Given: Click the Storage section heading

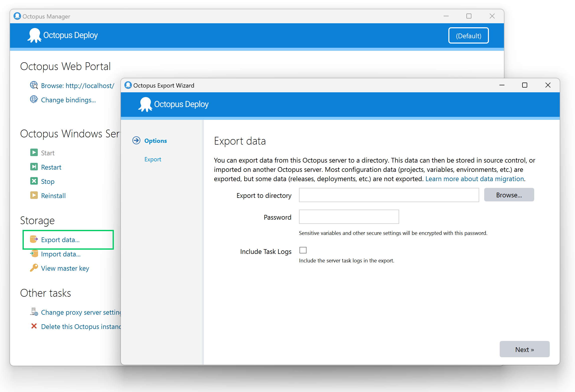Looking at the screenshot, I should [37, 221].
